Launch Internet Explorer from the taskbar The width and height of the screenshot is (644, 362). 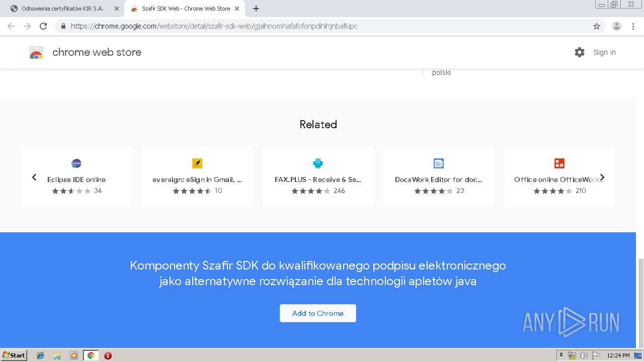point(40,355)
